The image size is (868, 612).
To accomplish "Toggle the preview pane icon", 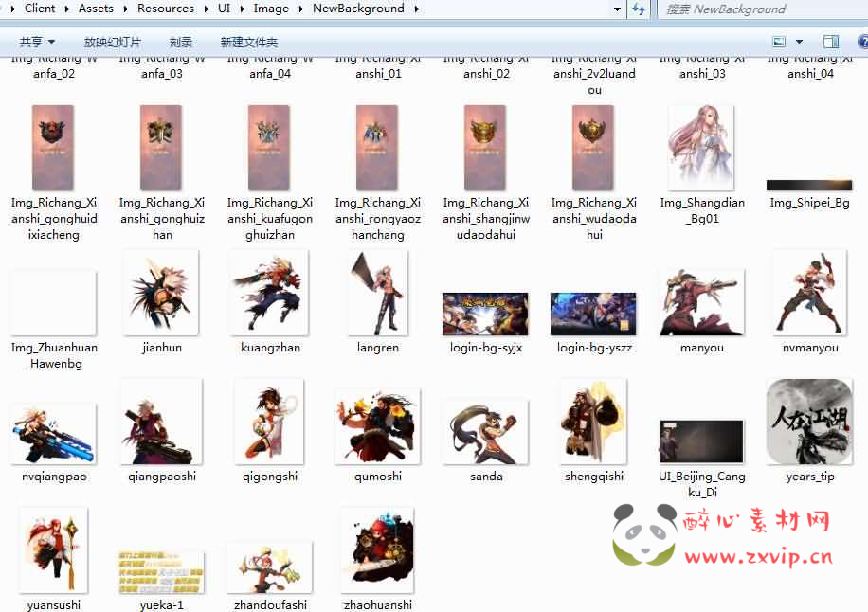I will point(831,42).
